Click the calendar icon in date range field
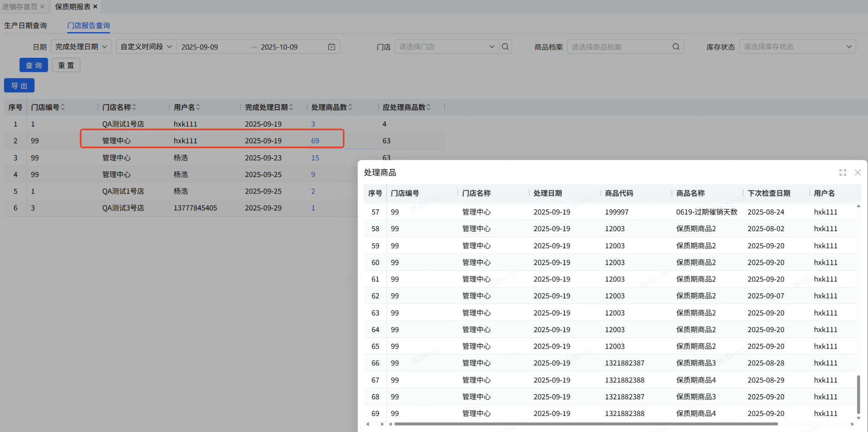 (331, 47)
